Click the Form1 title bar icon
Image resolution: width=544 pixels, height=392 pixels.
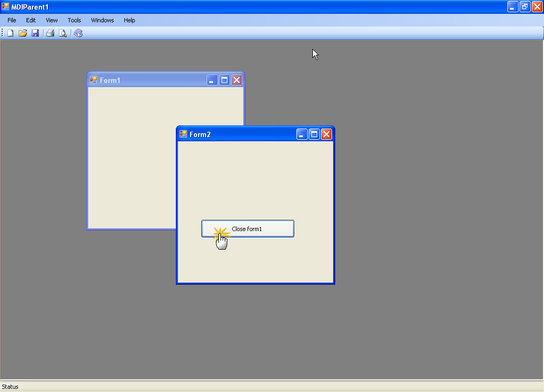tap(93, 80)
